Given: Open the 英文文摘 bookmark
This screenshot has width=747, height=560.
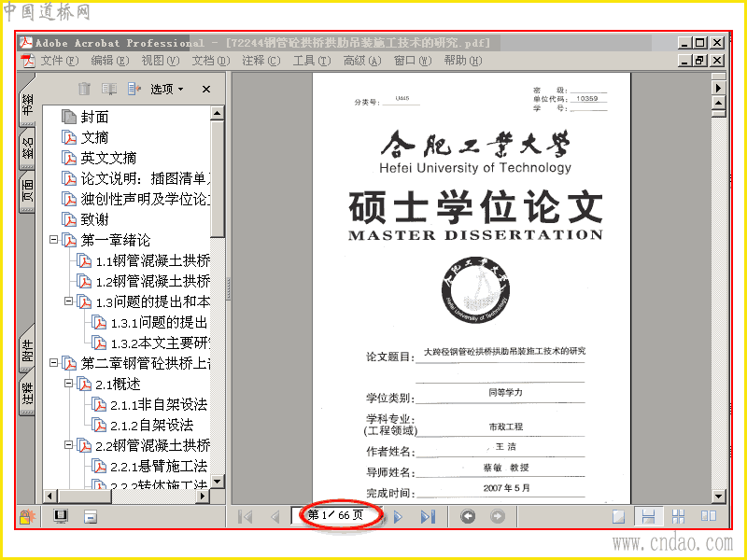Looking at the screenshot, I should click(108, 158).
